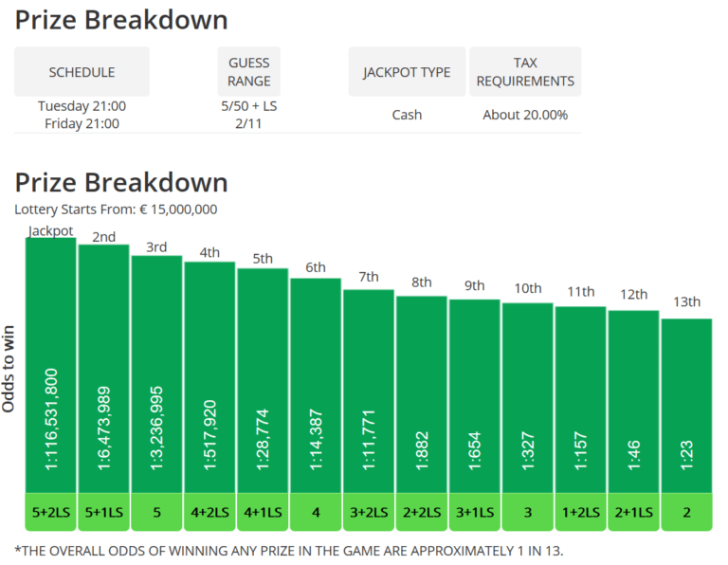Click the 9th tier label

coord(475,285)
